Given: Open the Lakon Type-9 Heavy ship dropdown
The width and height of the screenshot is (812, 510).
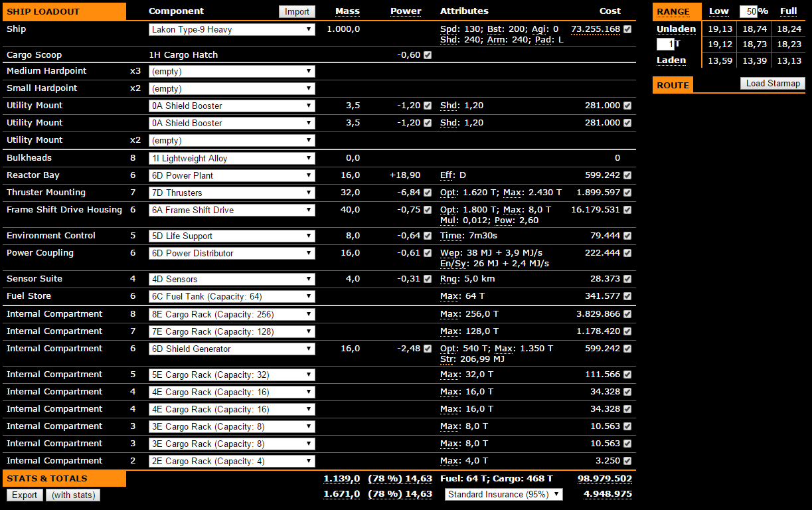Looking at the screenshot, I should click(x=232, y=29).
